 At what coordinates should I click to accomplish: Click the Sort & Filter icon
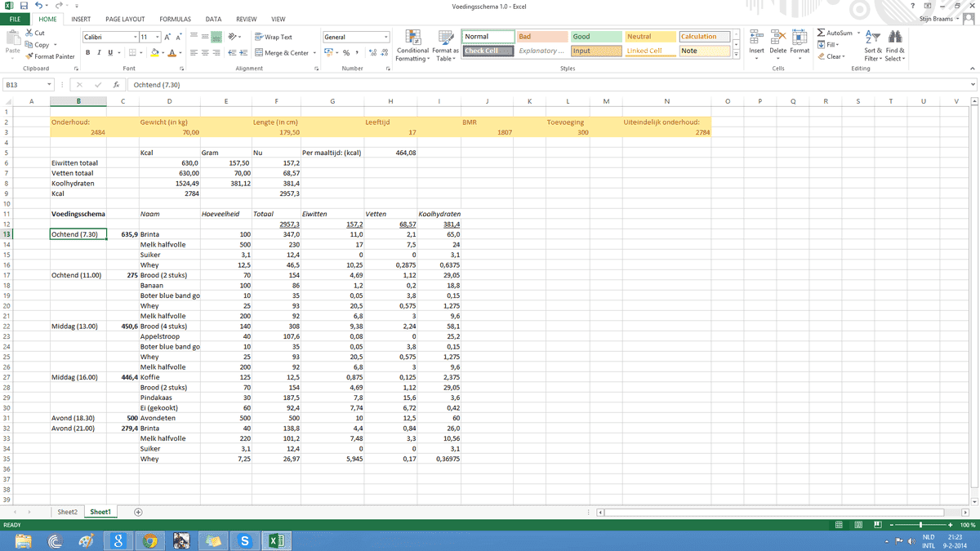coord(871,38)
